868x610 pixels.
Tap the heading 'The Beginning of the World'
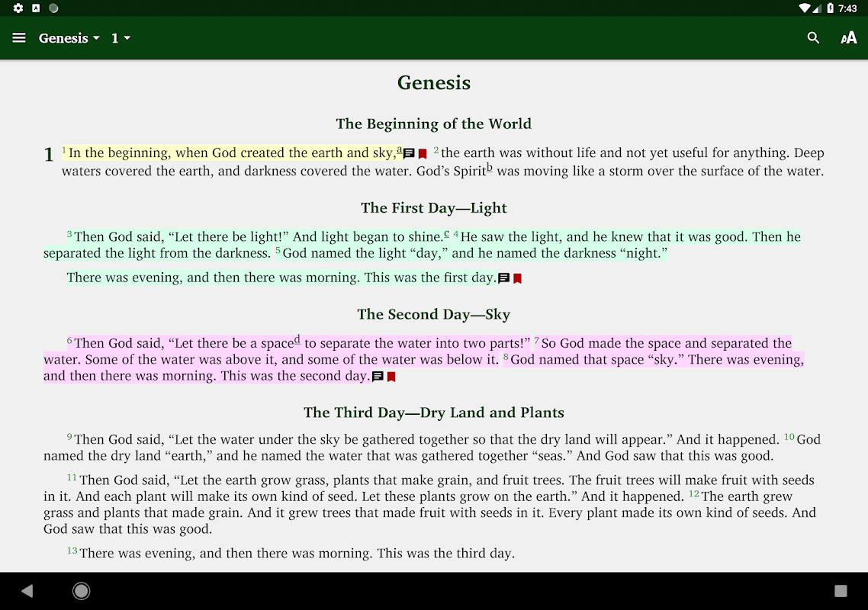coord(433,124)
